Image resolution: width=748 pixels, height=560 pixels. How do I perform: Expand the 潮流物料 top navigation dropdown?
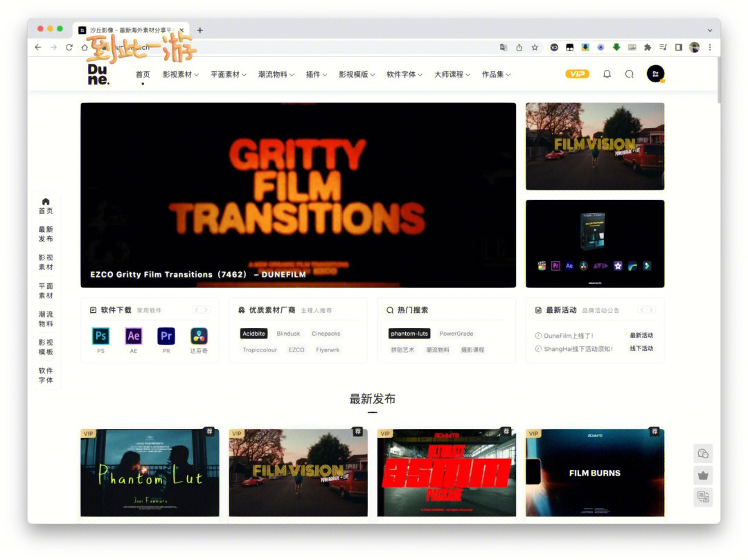coord(276,74)
